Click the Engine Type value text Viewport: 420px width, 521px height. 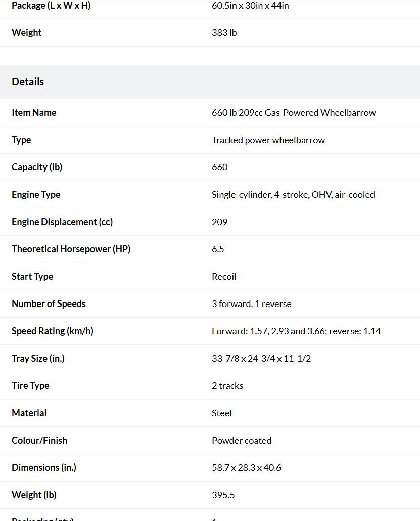click(x=293, y=194)
